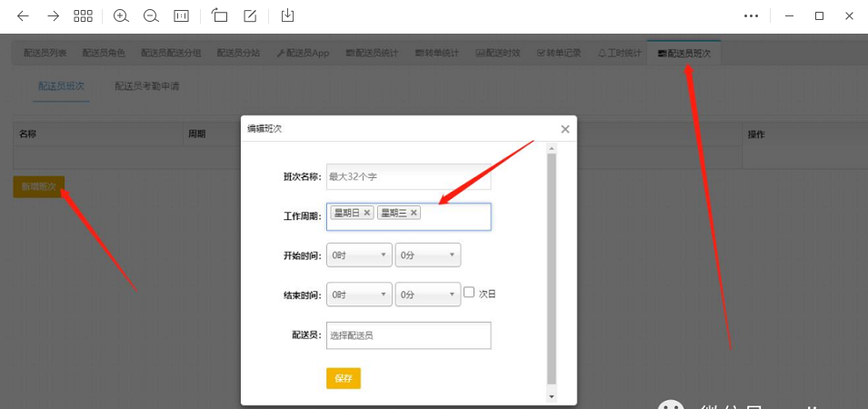
Task: Click the edit image pencil icon
Action: tap(250, 15)
